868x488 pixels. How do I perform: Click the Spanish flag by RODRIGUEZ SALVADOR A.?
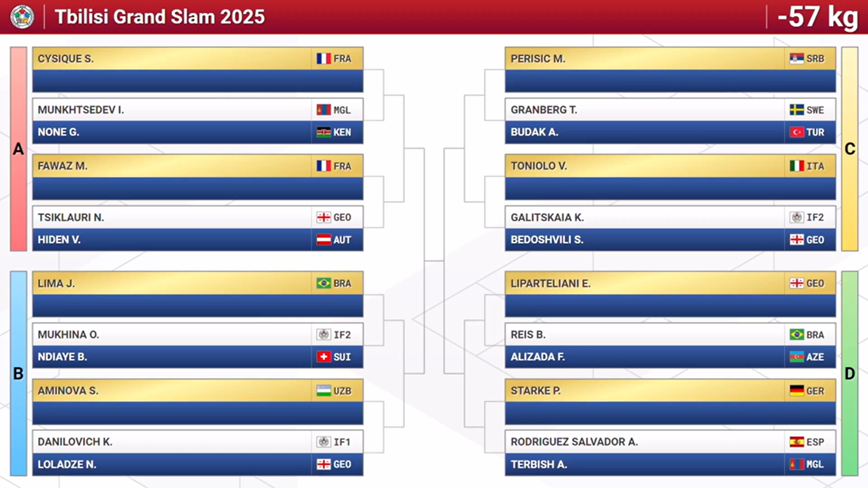[797, 442]
